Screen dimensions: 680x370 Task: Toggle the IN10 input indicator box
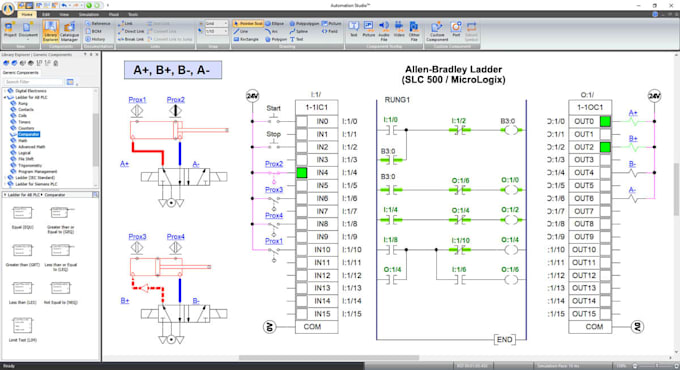tap(302, 250)
